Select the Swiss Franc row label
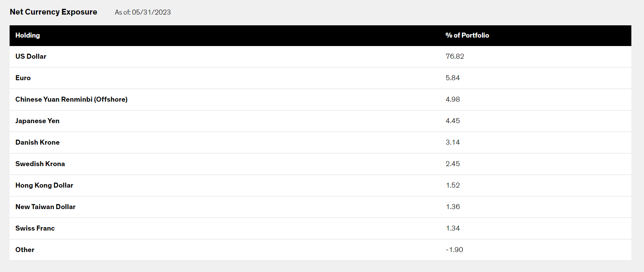Image resolution: width=644 pixels, height=272 pixels. pos(35,228)
